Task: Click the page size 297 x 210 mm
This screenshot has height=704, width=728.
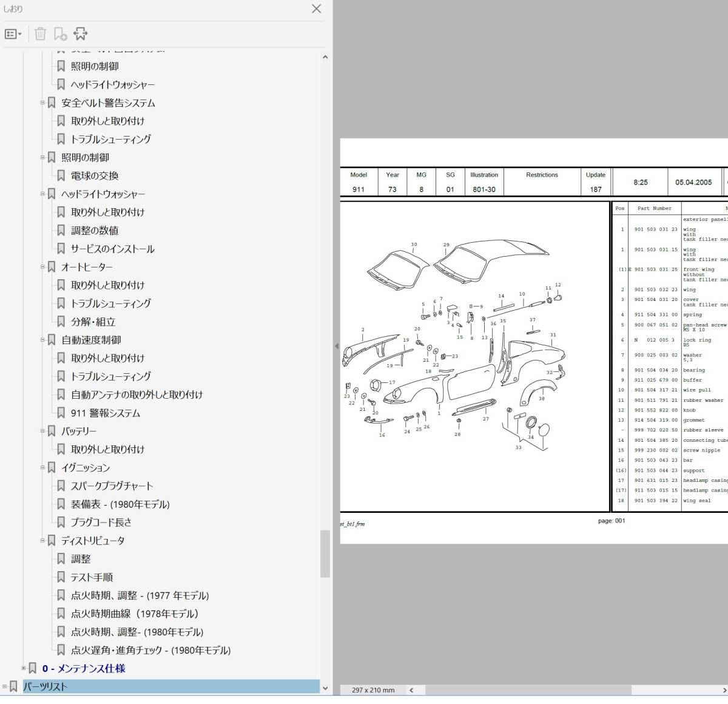Action: (373, 690)
